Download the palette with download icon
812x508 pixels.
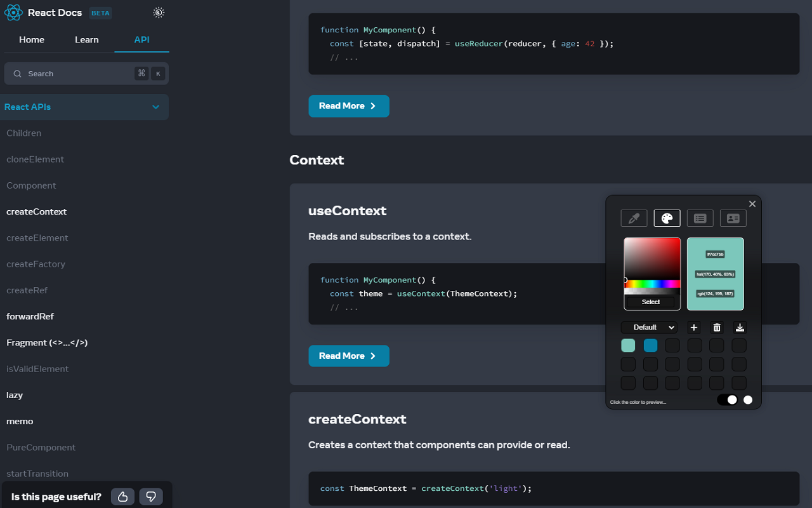(x=740, y=328)
